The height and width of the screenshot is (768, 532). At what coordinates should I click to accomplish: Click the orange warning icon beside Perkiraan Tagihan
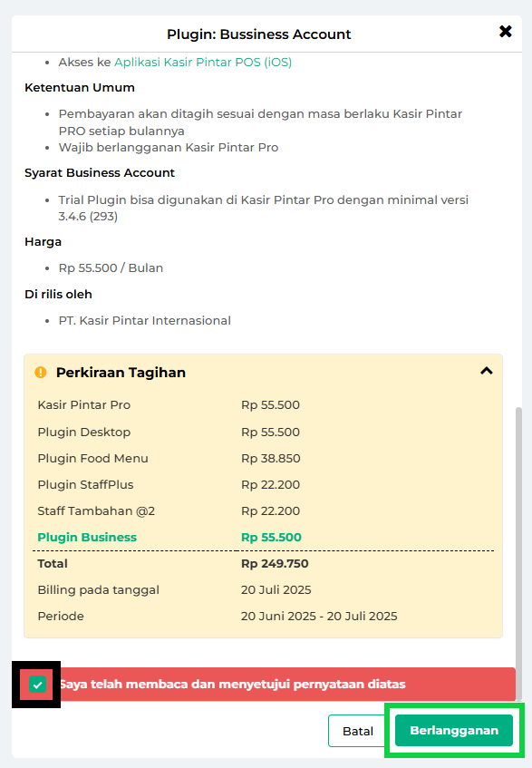[41, 373]
